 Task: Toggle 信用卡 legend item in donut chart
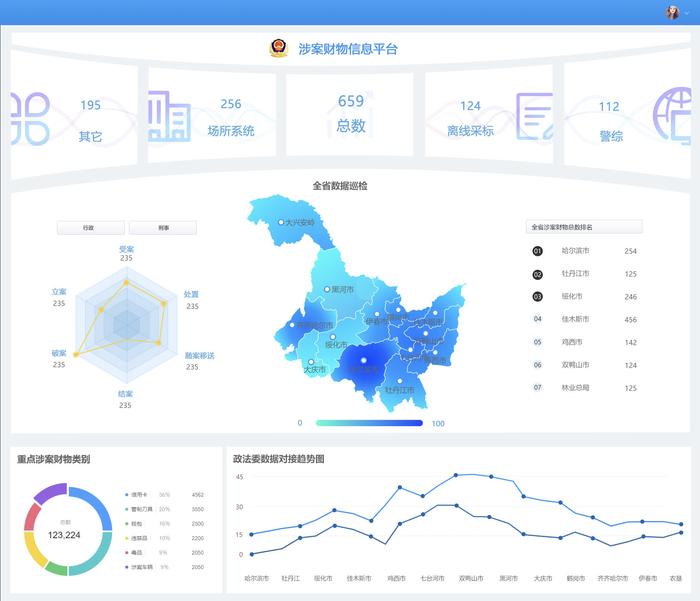[139, 495]
